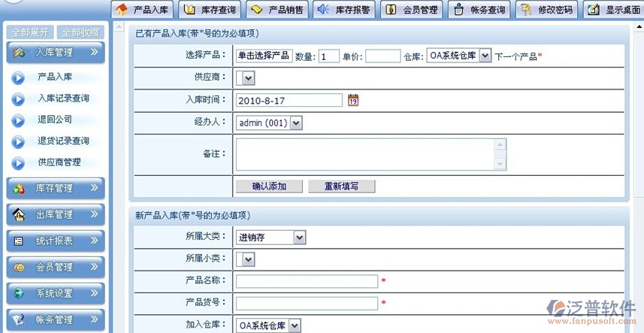Click the 入库时间 date field
The height and width of the screenshot is (333, 644).
tap(289, 100)
